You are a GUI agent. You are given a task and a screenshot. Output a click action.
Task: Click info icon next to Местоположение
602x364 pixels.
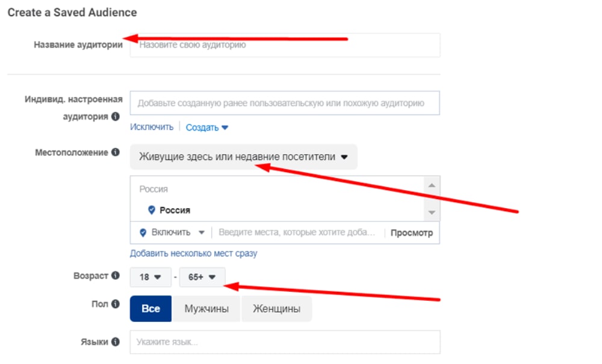tap(115, 153)
